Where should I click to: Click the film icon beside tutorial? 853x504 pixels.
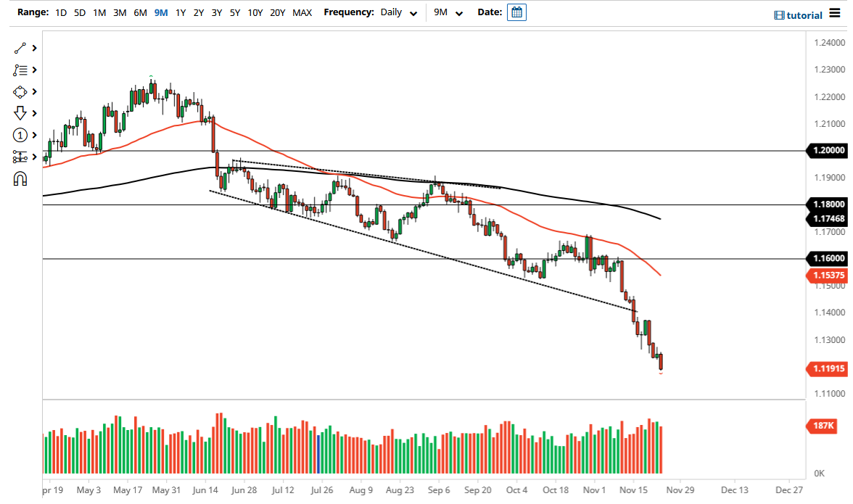[780, 15]
